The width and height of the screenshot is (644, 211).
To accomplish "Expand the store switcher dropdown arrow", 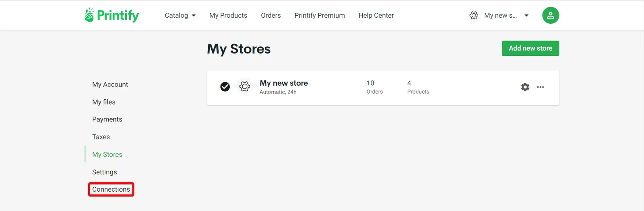I will coord(526,16).
